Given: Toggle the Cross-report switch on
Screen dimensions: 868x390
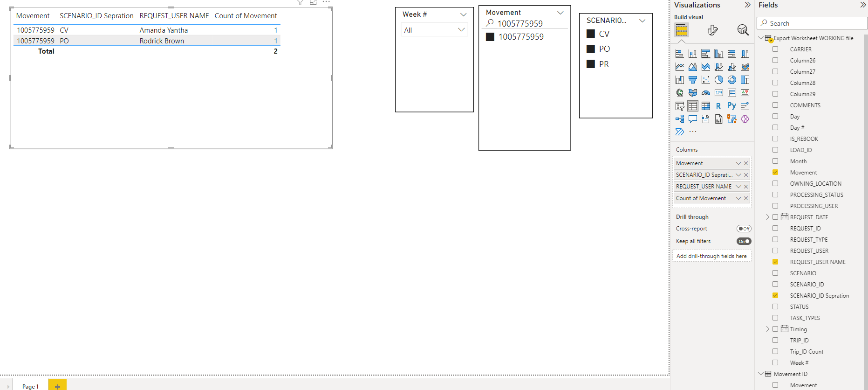Looking at the screenshot, I should click(x=744, y=229).
